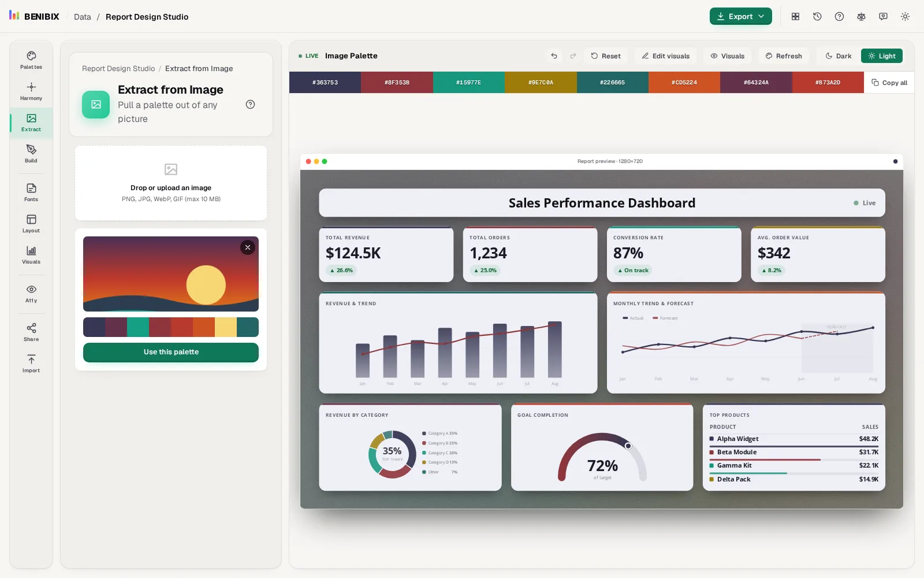924x578 pixels.
Task: Expand the Export dropdown
Action: coord(740,17)
